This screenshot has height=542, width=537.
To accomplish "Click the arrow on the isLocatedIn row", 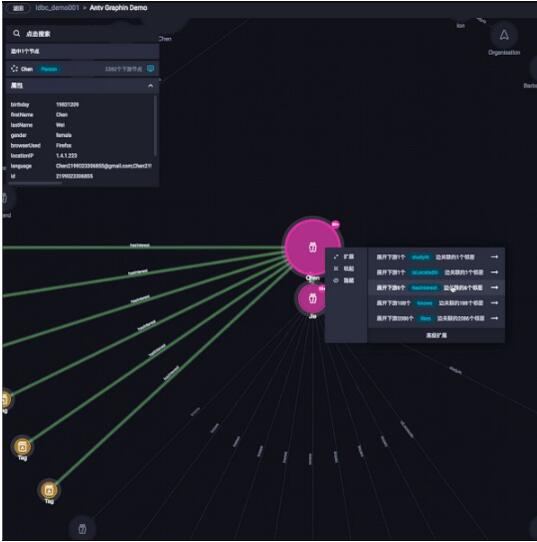I will coord(494,272).
